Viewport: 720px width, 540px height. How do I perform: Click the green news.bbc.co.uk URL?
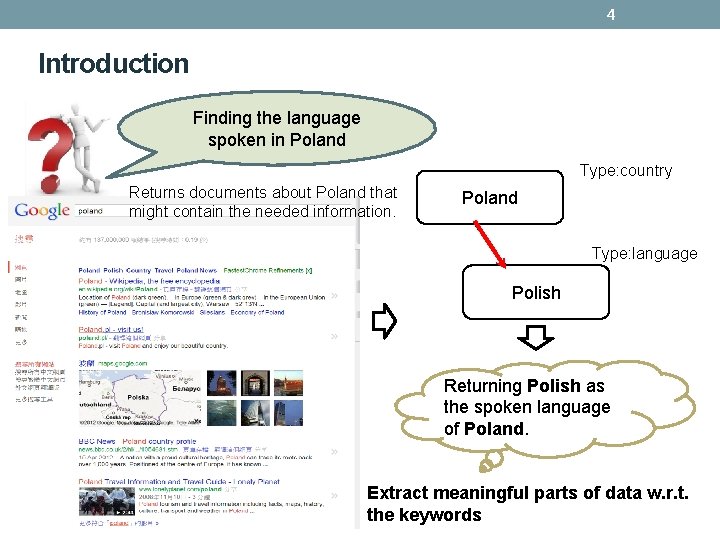pyautogui.click(x=128, y=449)
